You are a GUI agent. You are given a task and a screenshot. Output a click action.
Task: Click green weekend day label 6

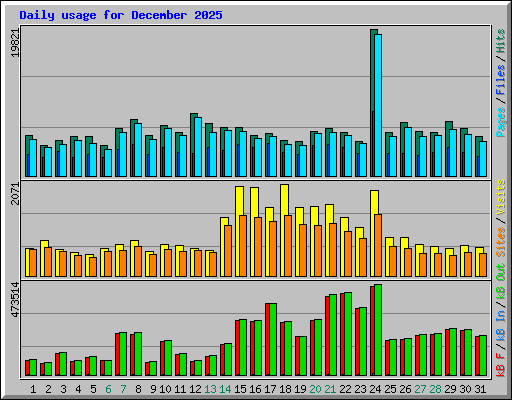[108, 389]
